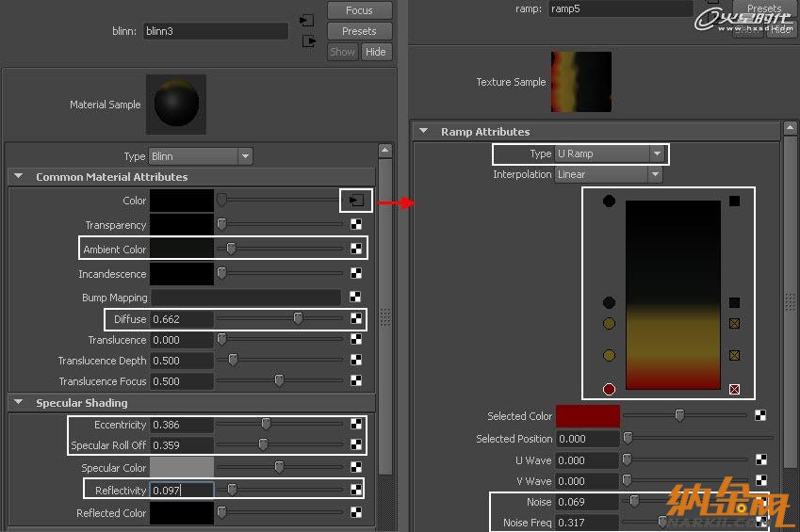800x532 pixels.
Task: Click the Noise slider handle
Action: click(x=634, y=501)
